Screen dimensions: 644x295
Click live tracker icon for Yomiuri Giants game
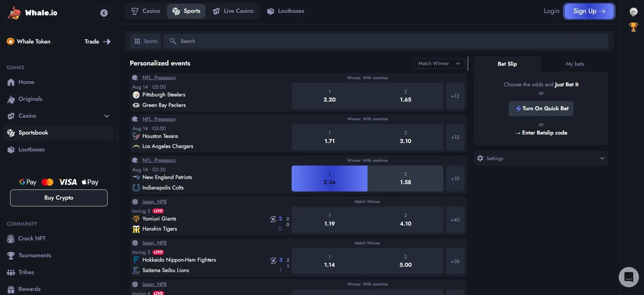pos(273,219)
